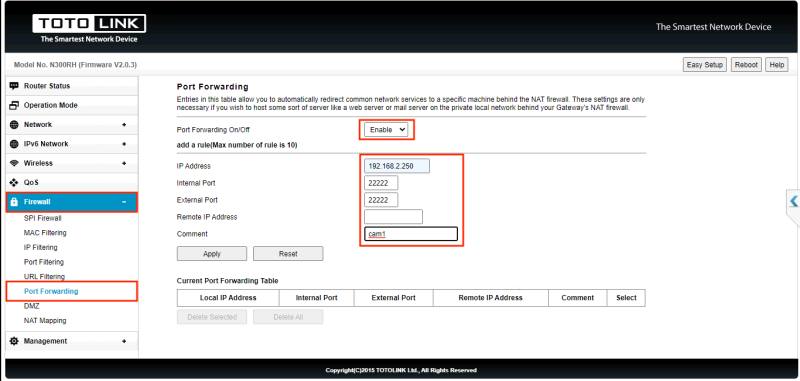Open Router Status menu
This screenshot has height=381, width=800.
pos(71,86)
